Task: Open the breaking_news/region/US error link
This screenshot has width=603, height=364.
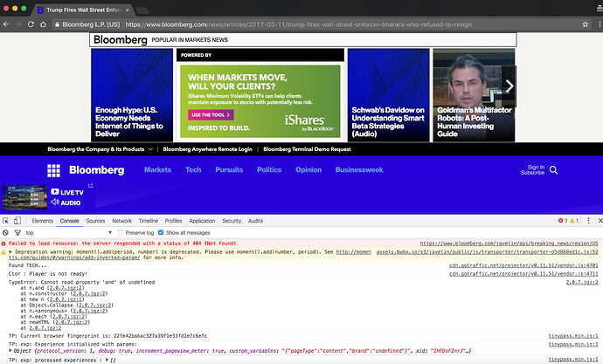Action: pos(509,244)
